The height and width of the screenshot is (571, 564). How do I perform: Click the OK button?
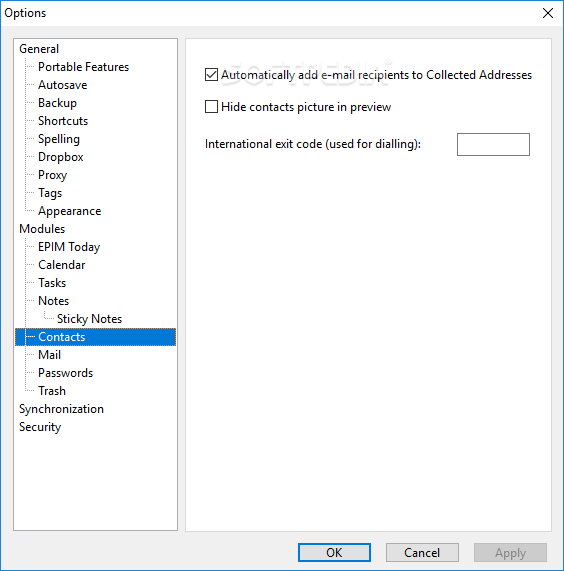[x=334, y=552]
